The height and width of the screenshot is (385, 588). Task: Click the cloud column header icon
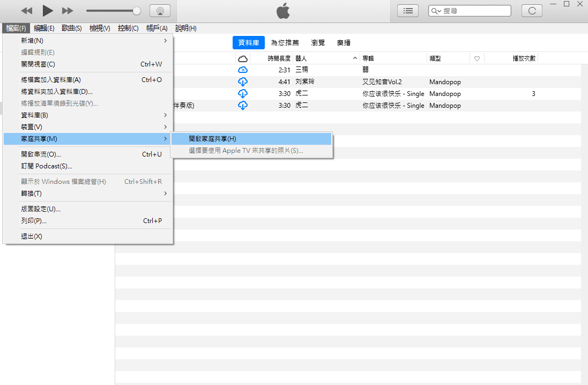[x=242, y=58]
